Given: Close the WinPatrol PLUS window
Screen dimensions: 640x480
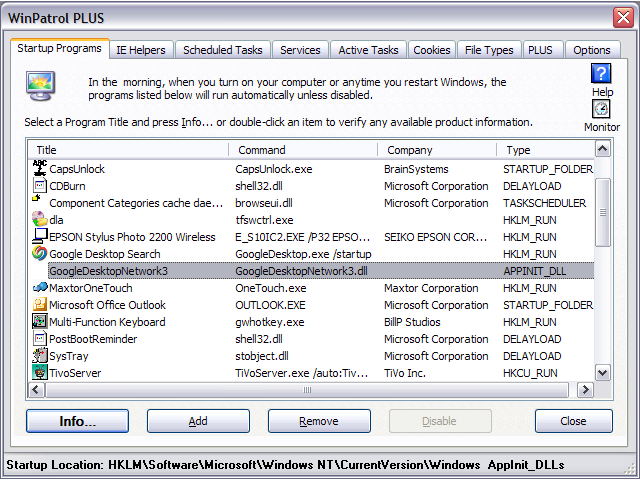Looking at the screenshot, I should click(x=623, y=18).
